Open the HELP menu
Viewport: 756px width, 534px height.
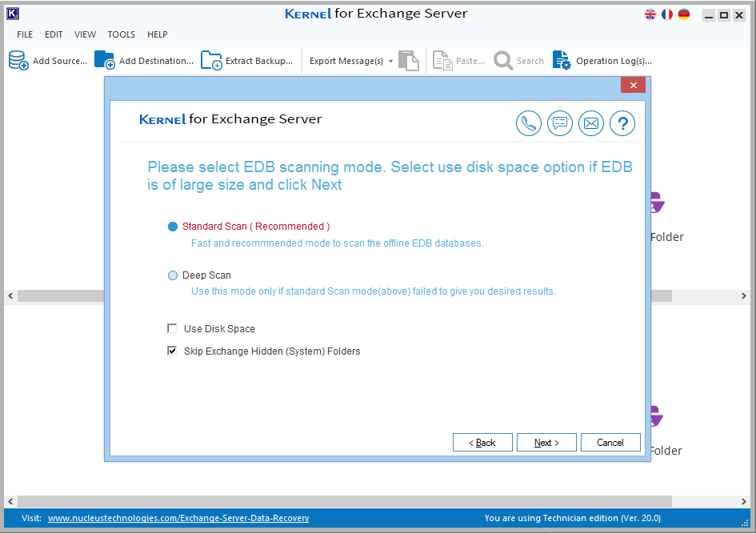tap(157, 34)
